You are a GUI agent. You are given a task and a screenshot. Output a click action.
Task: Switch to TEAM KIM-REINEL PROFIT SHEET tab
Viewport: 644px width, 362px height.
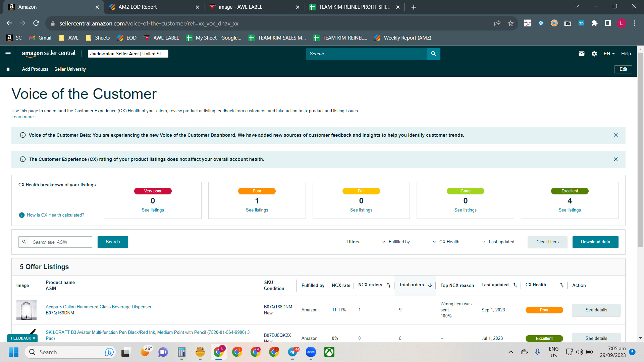click(x=354, y=7)
